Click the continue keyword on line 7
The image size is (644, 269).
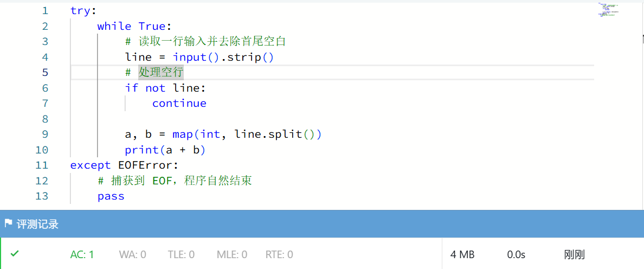[179, 103]
